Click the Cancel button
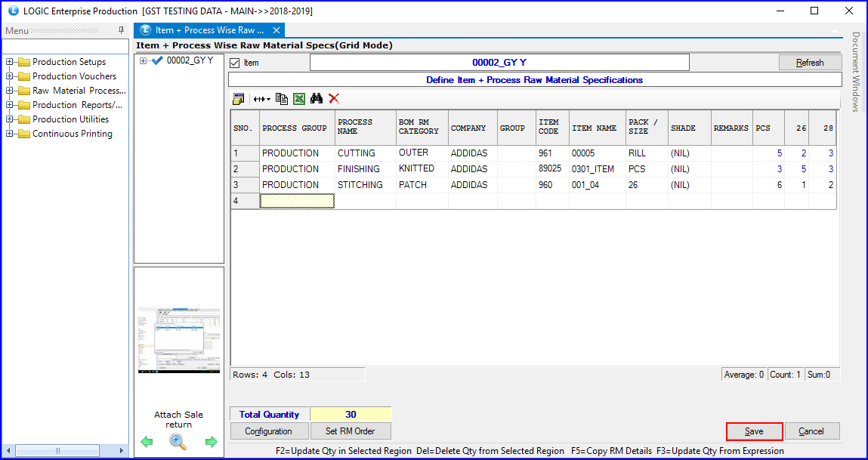868x460 pixels. click(x=811, y=431)
